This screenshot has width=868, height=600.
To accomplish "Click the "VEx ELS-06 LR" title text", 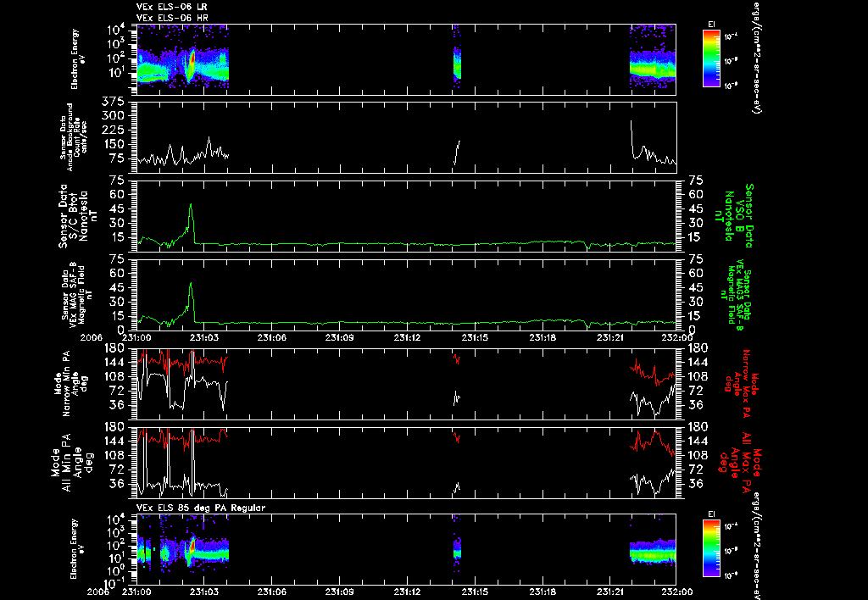I will pos(171,7).
